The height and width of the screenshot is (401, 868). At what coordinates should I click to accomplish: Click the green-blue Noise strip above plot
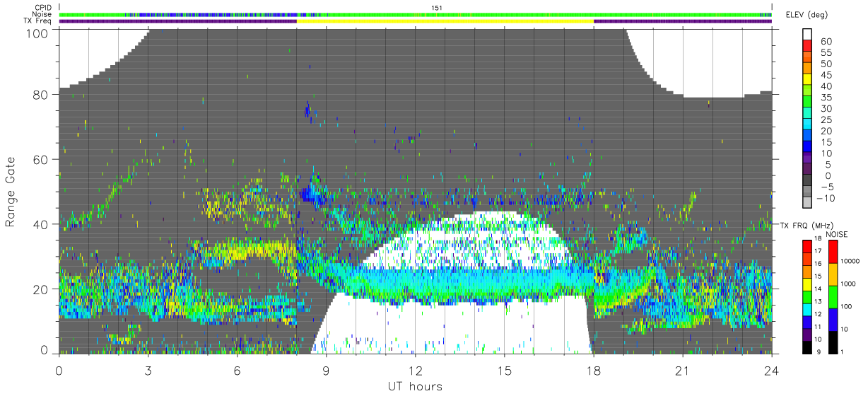416,14
